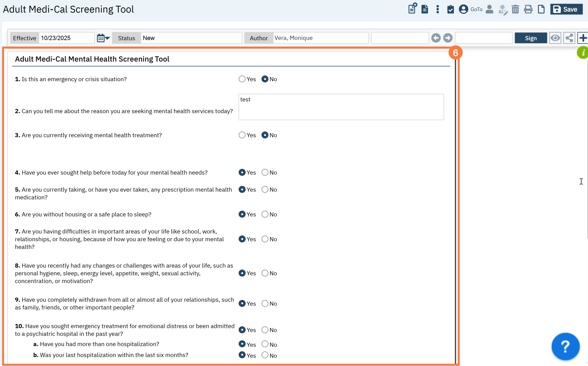Open the Effective date calendar dropdown
588x366 pixels.
[x=103, y=38]
